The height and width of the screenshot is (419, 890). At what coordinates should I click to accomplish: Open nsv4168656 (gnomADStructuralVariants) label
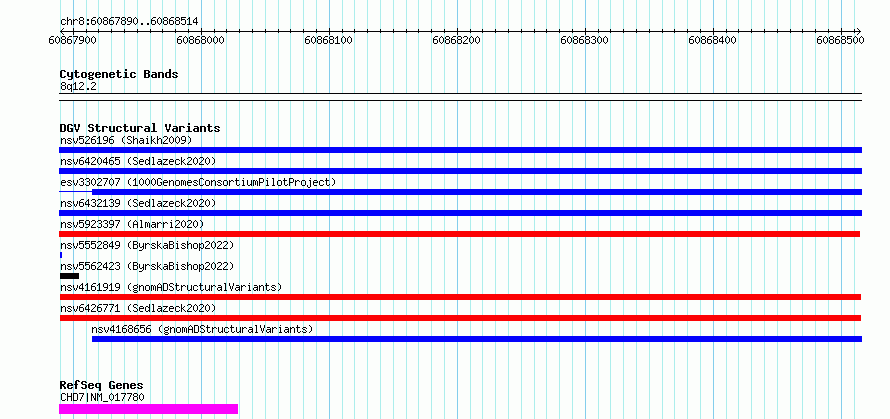pyautogui.click(x=202, y=329)
